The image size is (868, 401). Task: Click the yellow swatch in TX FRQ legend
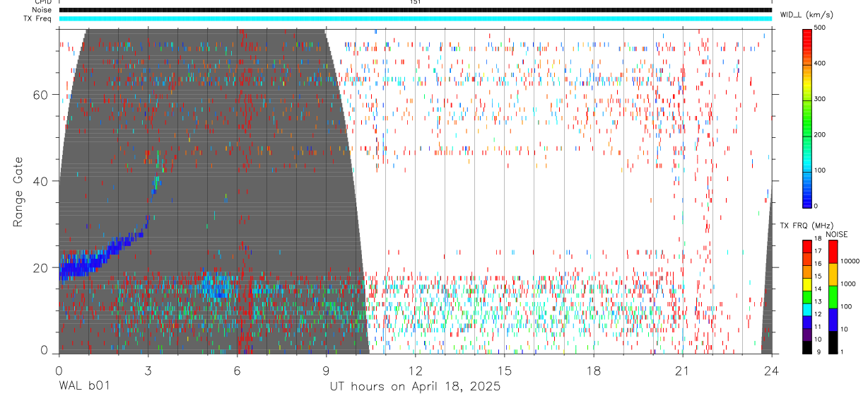(x=807, y=284)
